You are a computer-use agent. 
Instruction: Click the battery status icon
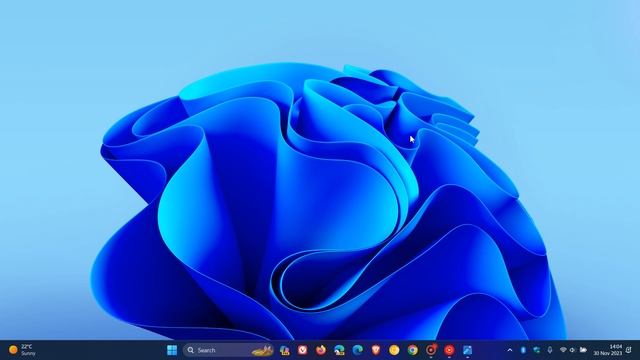pos(583,350)
